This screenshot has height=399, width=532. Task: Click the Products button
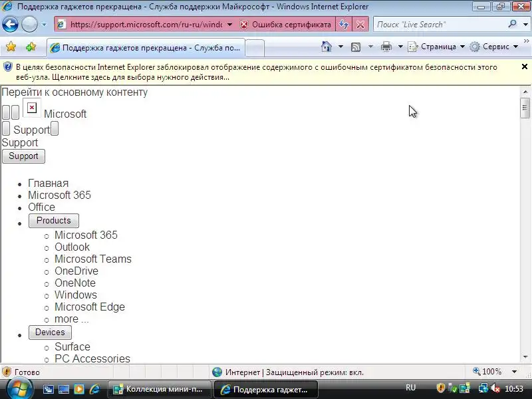54,221
